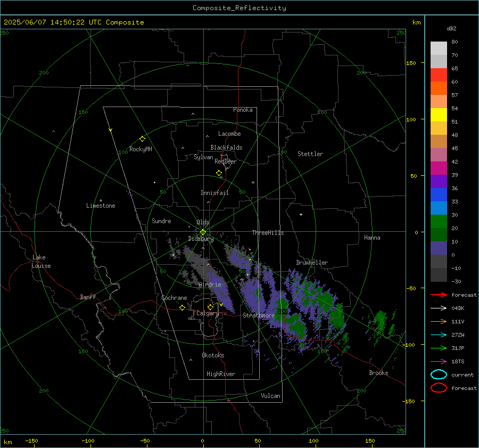479x448 pixels.
Task: Select the red 65 dBZ swatch
Action: [x=439, y=75]
